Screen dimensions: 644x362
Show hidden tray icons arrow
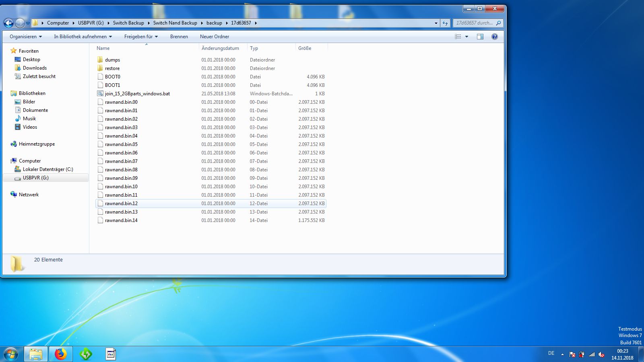[562, 354]
